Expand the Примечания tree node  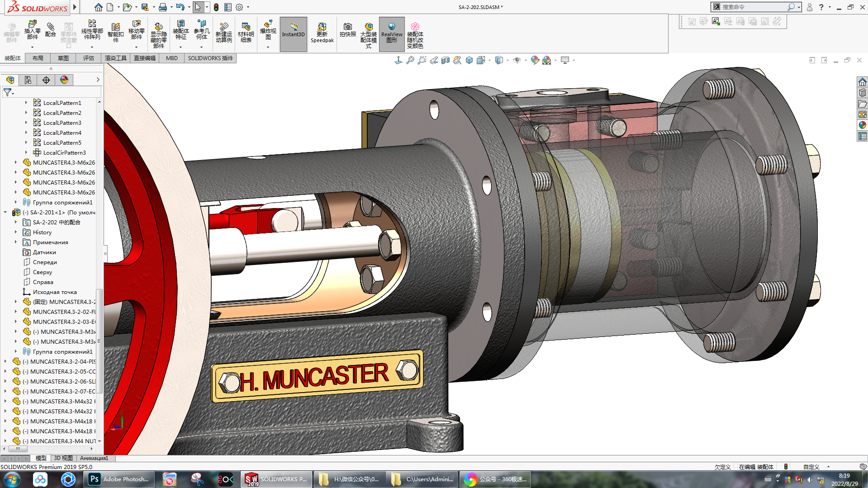(16, 242)
